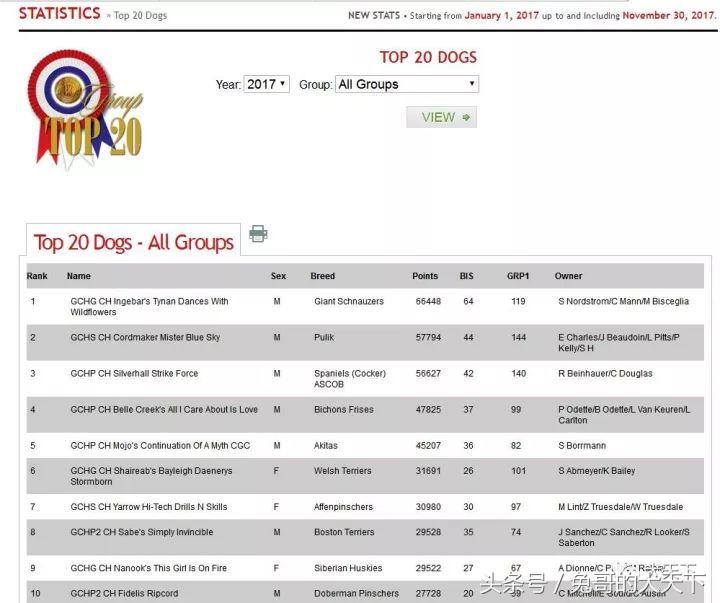720x603 pixels.
Task: Click GCHP2 CH Fidelis Ripcord name
Action: click(124, 593)
